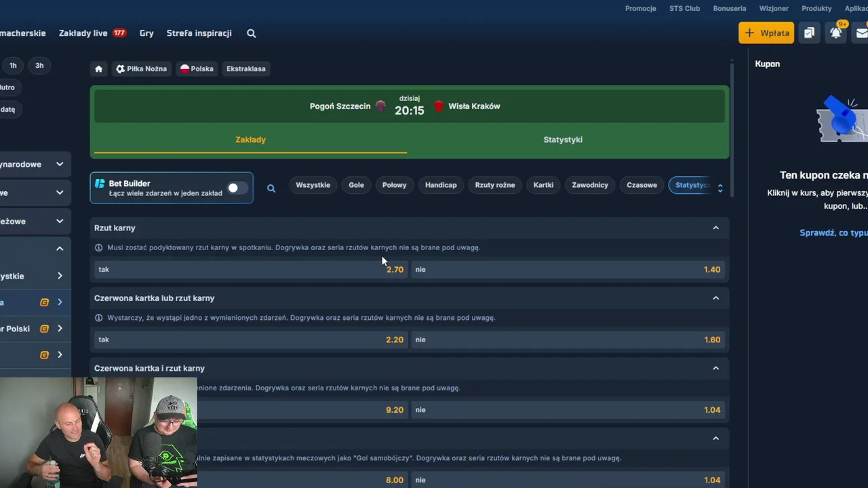Go to home via the house breadcrumb icon
Viewport: 868px width, 488px height.
[99, 68]
